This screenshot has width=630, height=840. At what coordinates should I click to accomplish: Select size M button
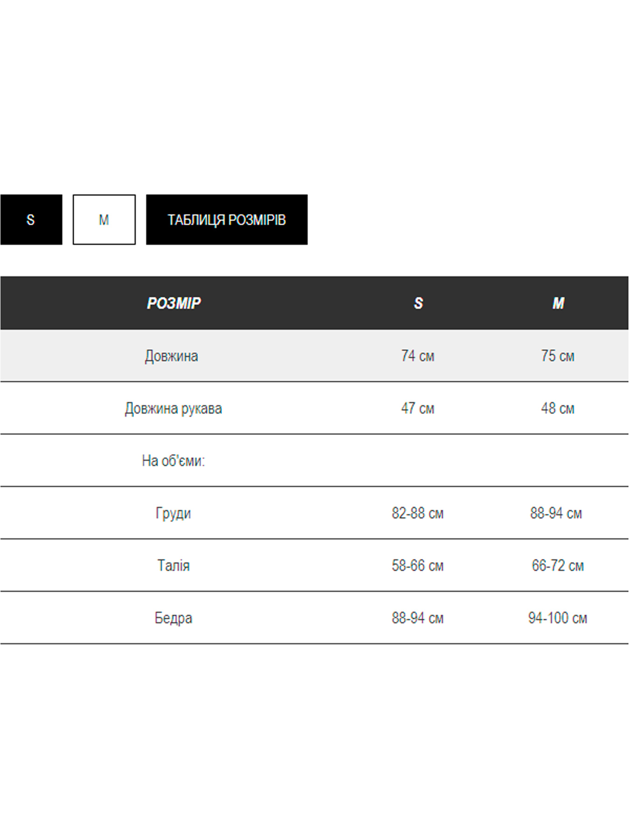pos(104,219)
